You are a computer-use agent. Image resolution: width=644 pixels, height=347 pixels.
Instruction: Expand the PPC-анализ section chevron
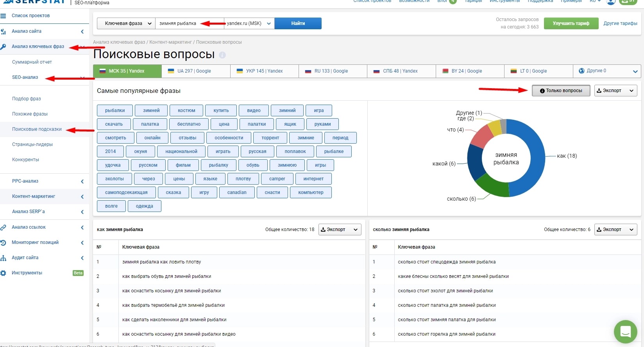tap(82, 182)
